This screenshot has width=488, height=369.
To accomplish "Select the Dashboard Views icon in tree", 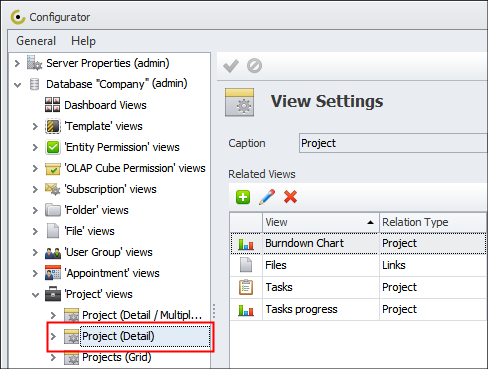I will click(x=53, y=105).
